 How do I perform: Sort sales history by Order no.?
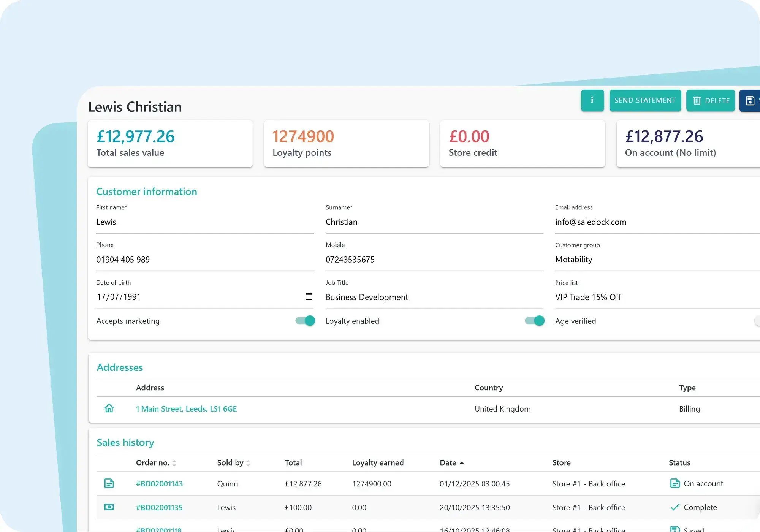point(156,462)
